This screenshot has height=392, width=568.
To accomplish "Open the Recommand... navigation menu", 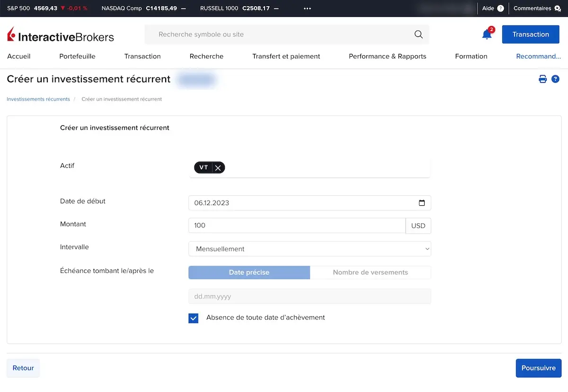I will coord(538,56).
